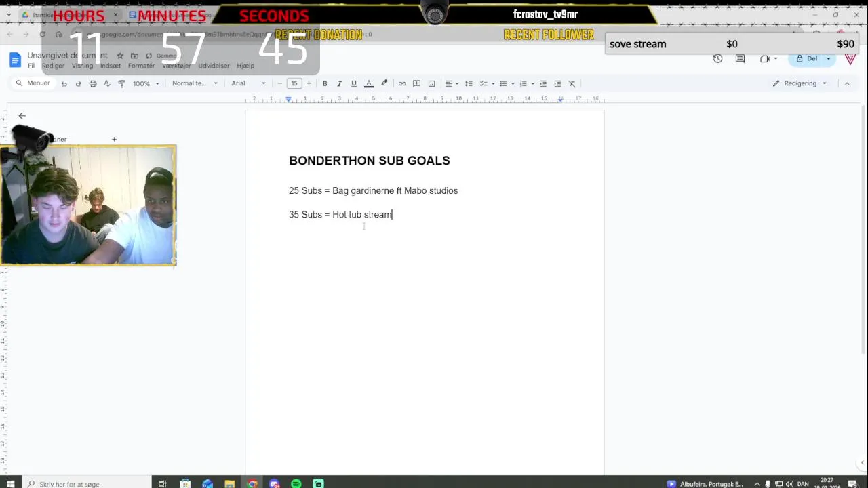Click the heading BONDERTHON SUB GOALS

[x=370, y=161]
